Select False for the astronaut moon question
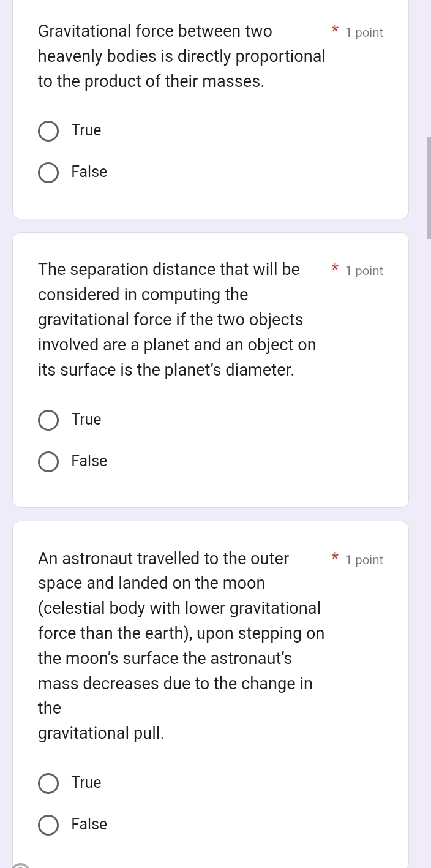The width and height of the screenshot is (431, 868). click(x=48, y=825)
